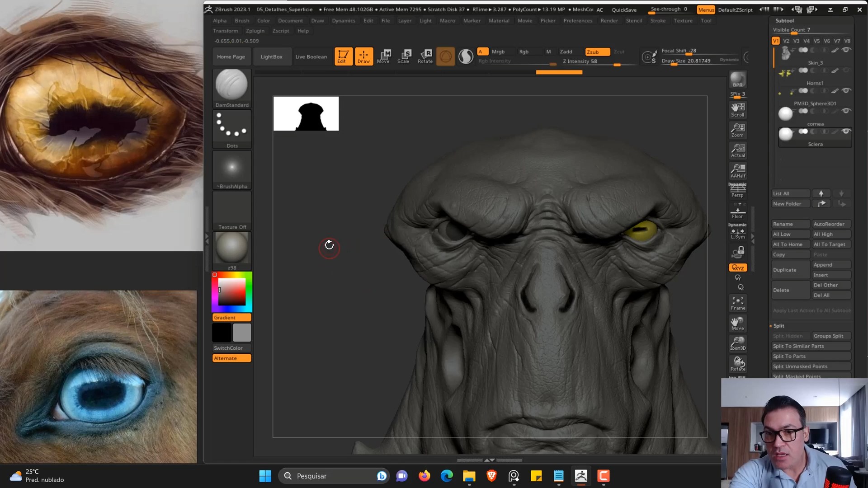Image resolution: width=868 pixels, height=488 pixels.
Task: Select the Scale transform tool
Action: point(404,56)
